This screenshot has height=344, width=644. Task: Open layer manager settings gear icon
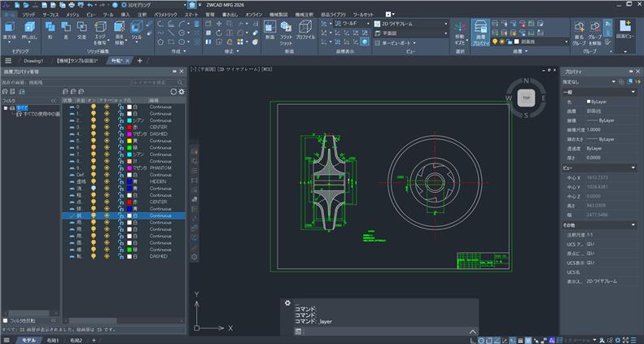coord(182,91)
